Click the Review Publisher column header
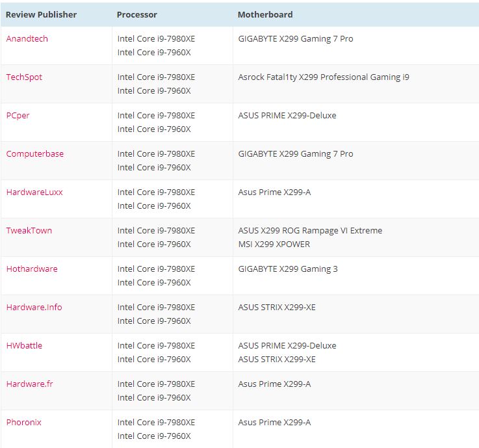Image resolution: width=479 pixels, height=448 pixels. tap(41, 14)
